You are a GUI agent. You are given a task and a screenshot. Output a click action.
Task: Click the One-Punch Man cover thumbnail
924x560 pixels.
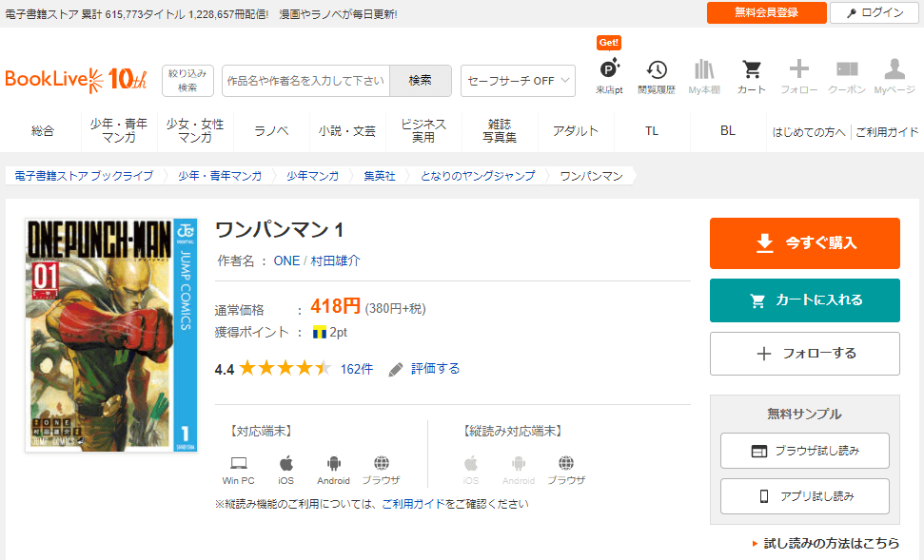pos(110,336)
